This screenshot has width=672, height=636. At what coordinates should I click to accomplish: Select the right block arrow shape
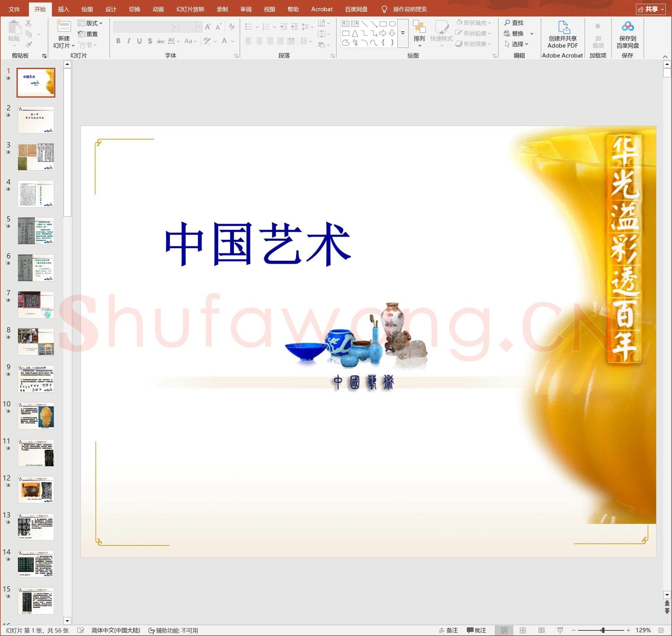[x=383, y=33]
